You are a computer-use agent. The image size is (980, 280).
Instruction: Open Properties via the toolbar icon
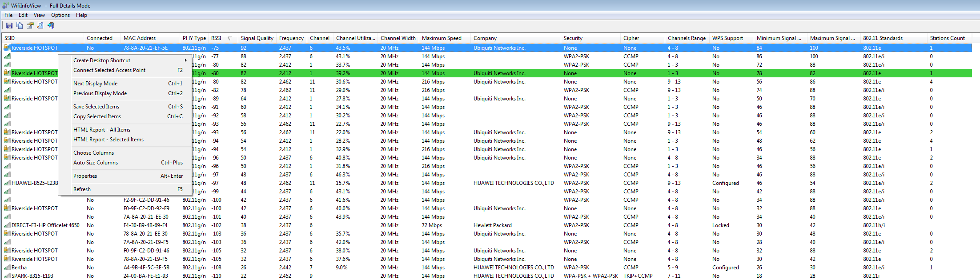click(x=30, y=26)
